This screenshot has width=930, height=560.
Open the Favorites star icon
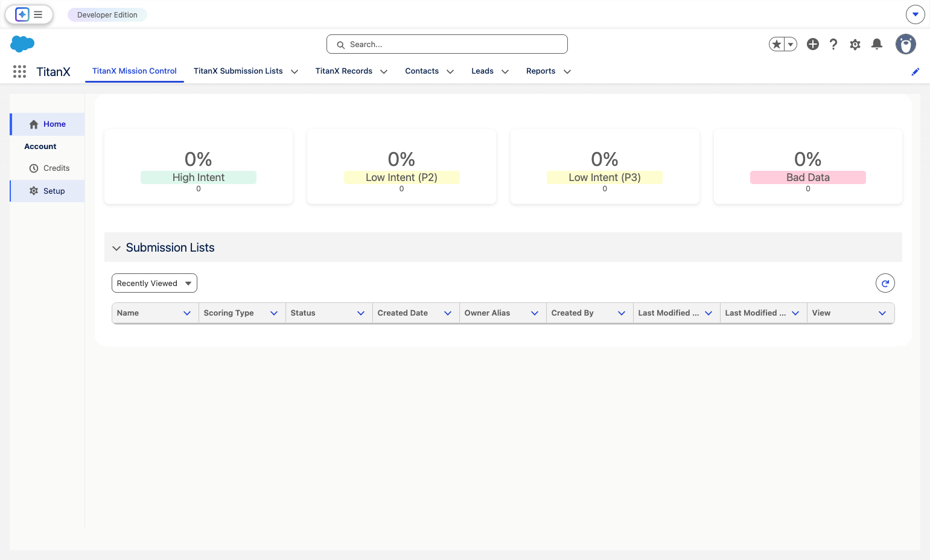(777, 44)
